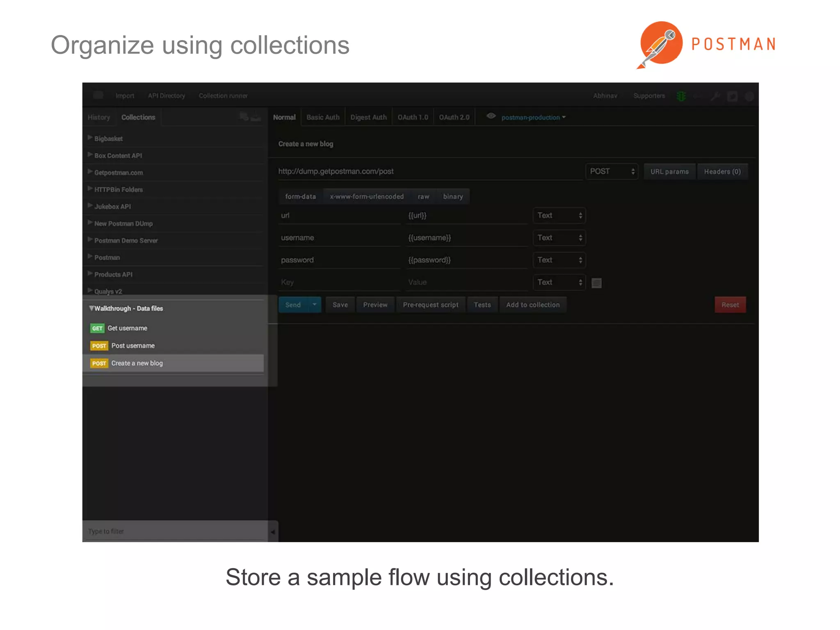Choose the binary body type

click(453, 196)
